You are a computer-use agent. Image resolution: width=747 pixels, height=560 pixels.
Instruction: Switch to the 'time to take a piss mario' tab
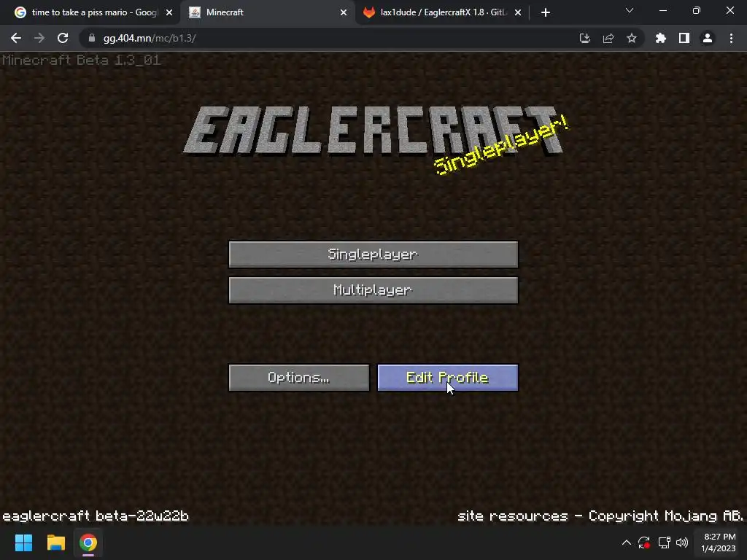click(93, 12)
